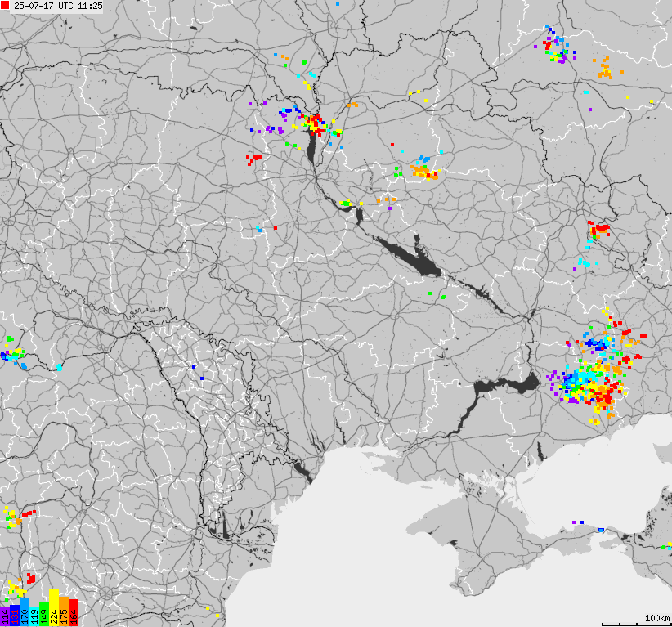Select the timestamp text 25-07-17 UTC 11:25

(58, 6)
